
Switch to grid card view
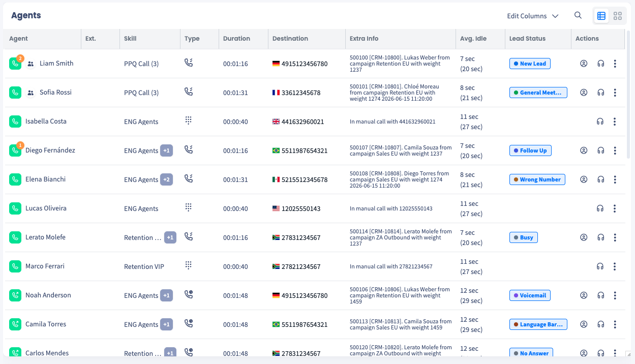click(618, 16)
